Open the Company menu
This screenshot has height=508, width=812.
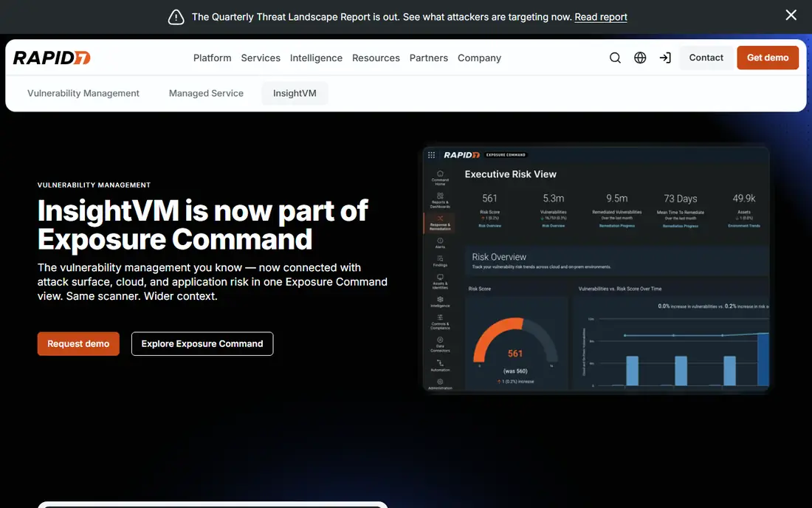click(480, 58)
